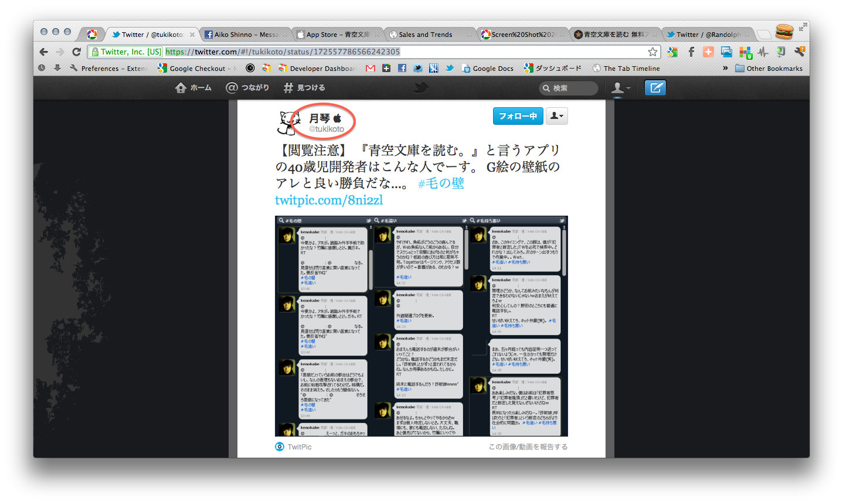Switch to the Sales and Trends tab
This screenshot has width=843, height=504.
tap(430, 34)
